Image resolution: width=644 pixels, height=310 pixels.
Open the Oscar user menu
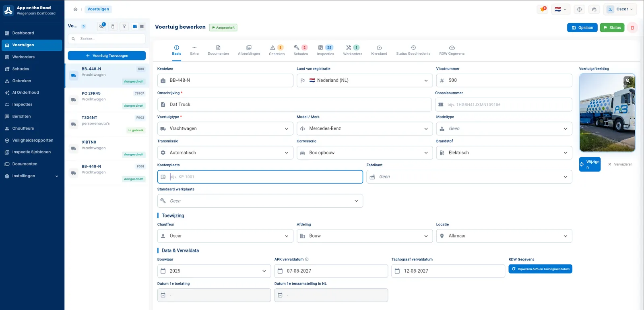coord(620,9)
